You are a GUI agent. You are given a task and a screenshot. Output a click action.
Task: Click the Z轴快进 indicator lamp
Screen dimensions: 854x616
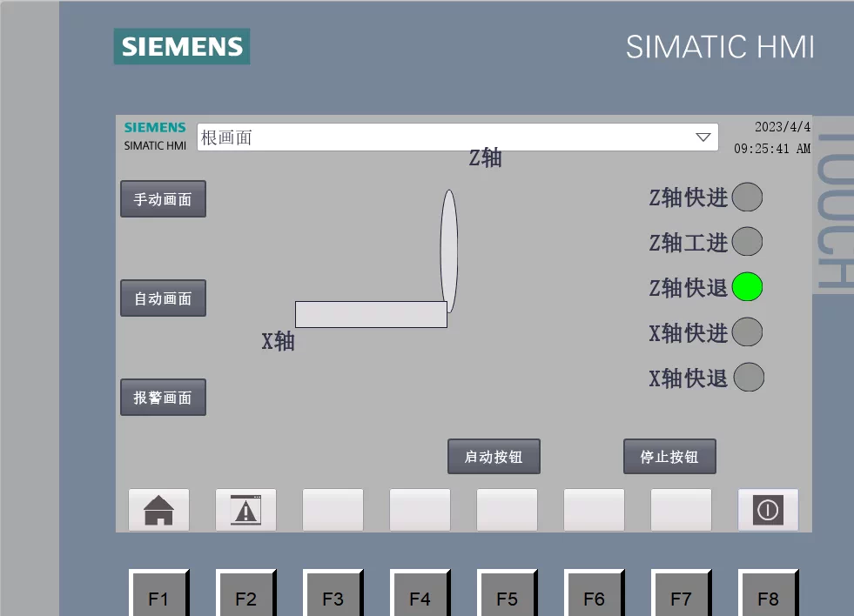pyautogui.click(x=747, y=198)
